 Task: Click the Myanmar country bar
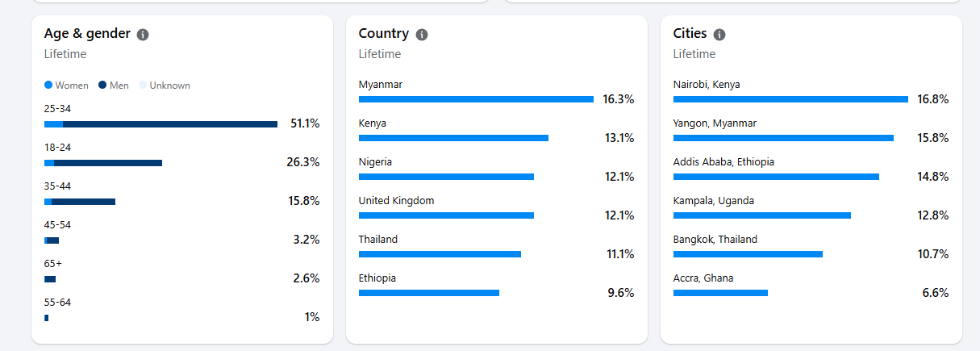pos(476,99)
